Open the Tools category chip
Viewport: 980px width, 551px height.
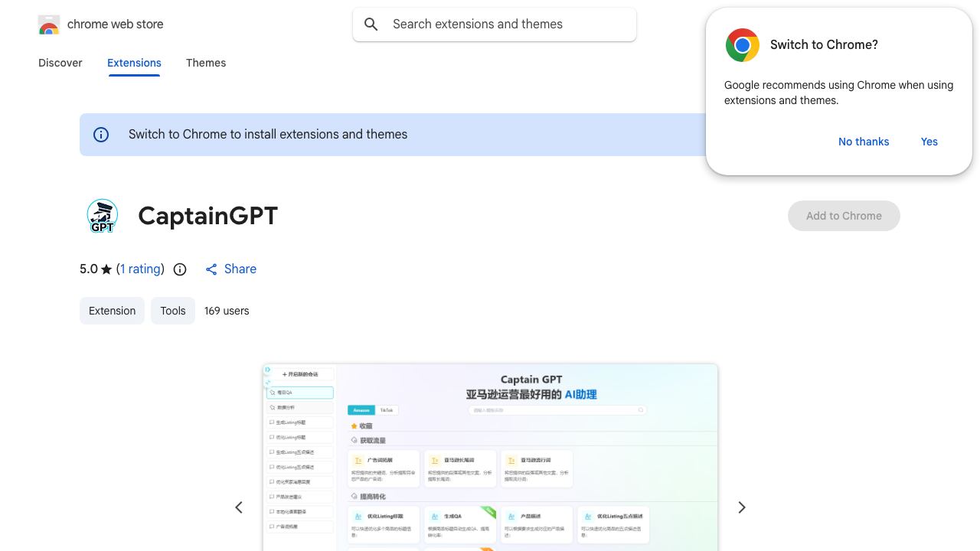click(173, 311)
